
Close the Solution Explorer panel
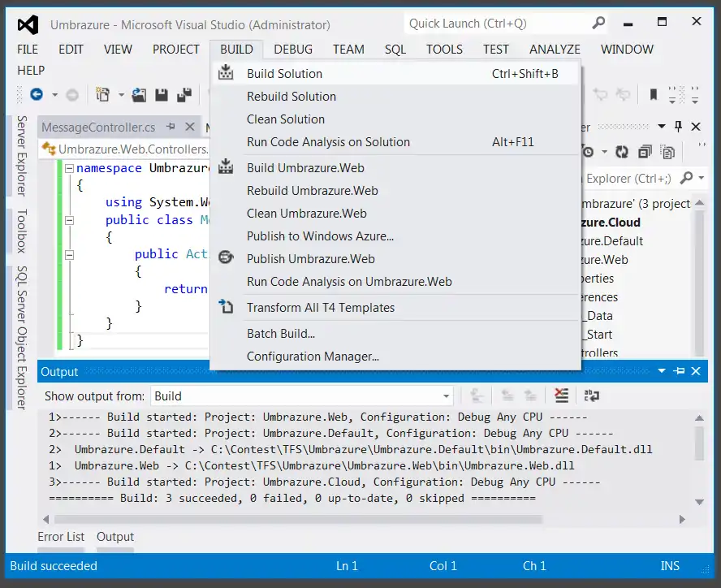pyautogui.click(x=696, y=126)
